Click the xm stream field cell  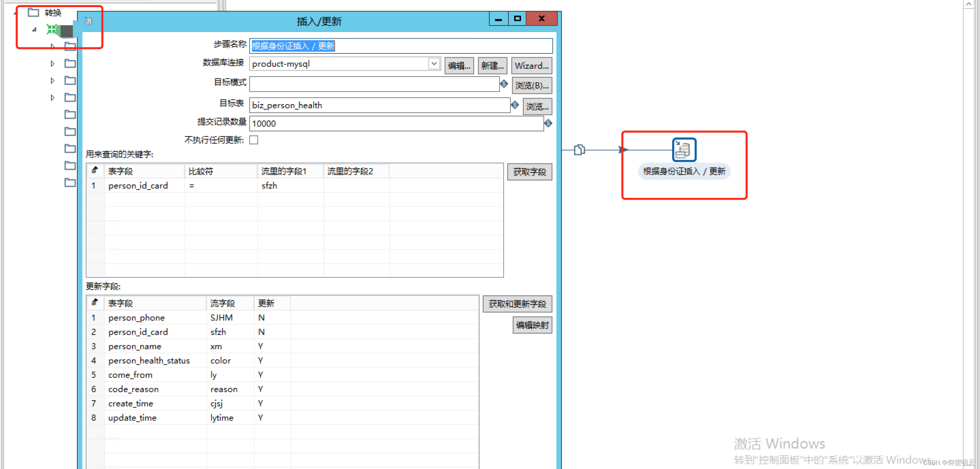click(230, 346)
